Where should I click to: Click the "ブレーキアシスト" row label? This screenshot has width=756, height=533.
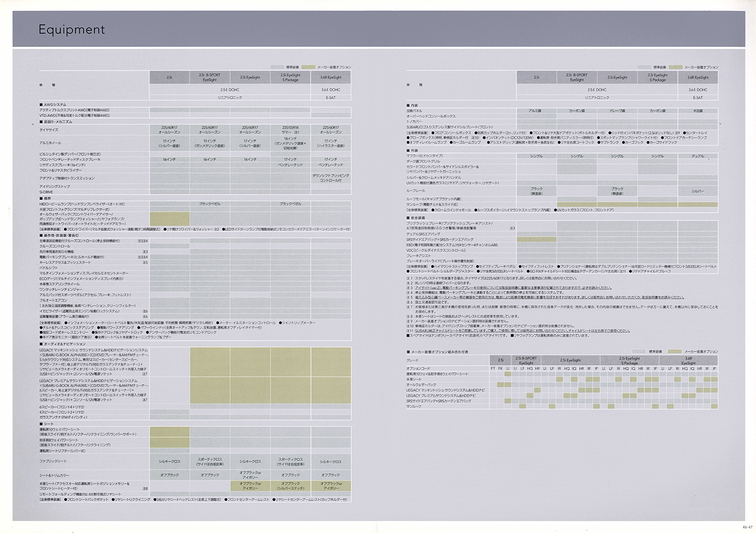(419, 256)
